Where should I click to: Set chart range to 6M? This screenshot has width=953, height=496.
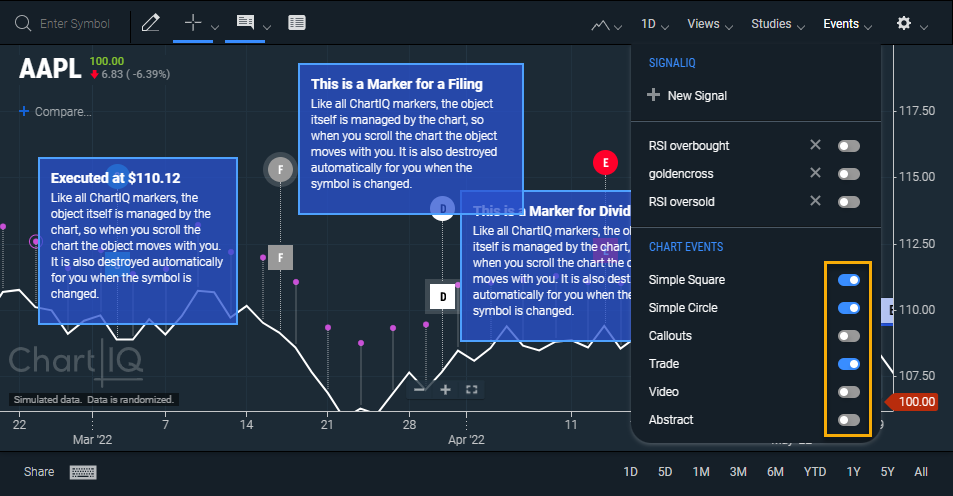pos(775,472)
